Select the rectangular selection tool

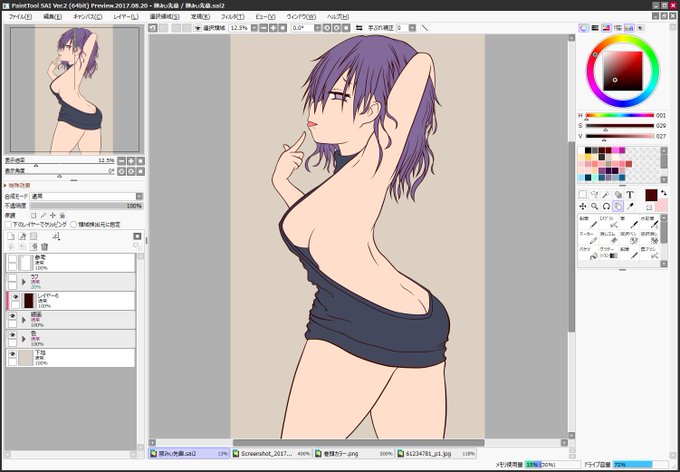[583, 195]
